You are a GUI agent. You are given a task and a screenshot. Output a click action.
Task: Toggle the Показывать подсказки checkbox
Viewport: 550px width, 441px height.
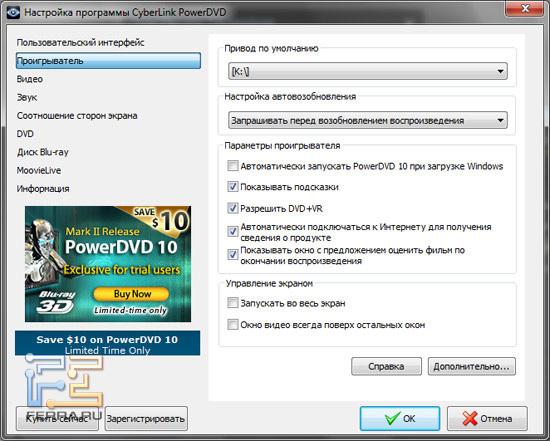tap(233, 187)
